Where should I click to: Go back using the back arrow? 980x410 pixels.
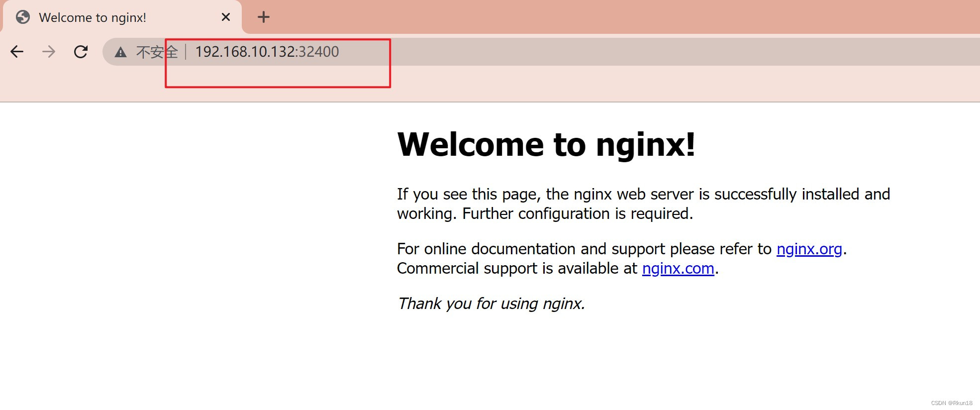click(x=17, y=52)
